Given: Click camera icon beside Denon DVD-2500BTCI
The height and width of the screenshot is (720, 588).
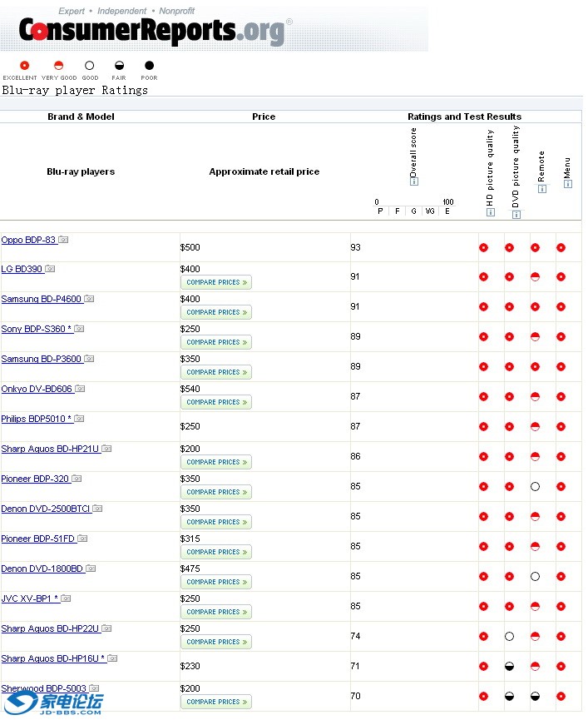Looking at the screenshot, I should tap(97, 509).
